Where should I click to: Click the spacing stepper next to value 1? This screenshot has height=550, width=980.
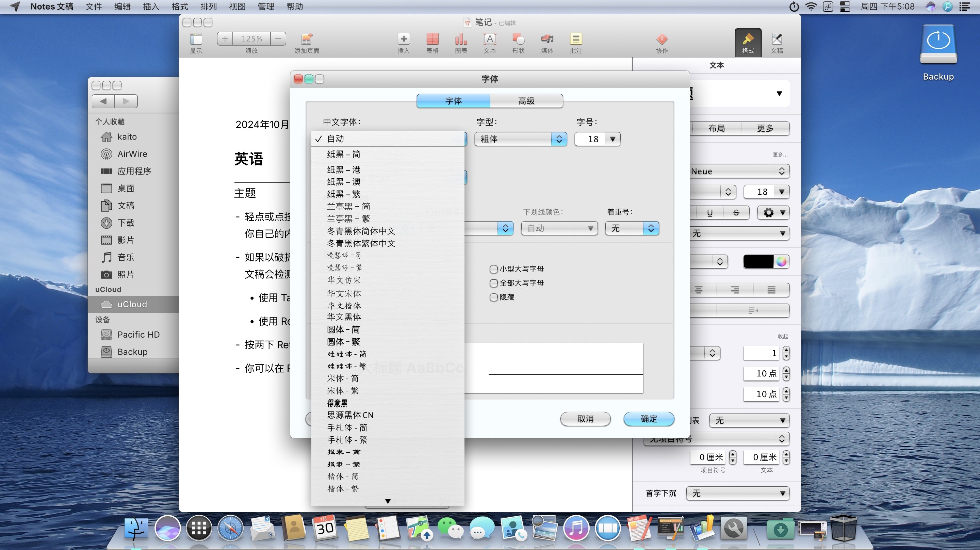tap(786, 353)
